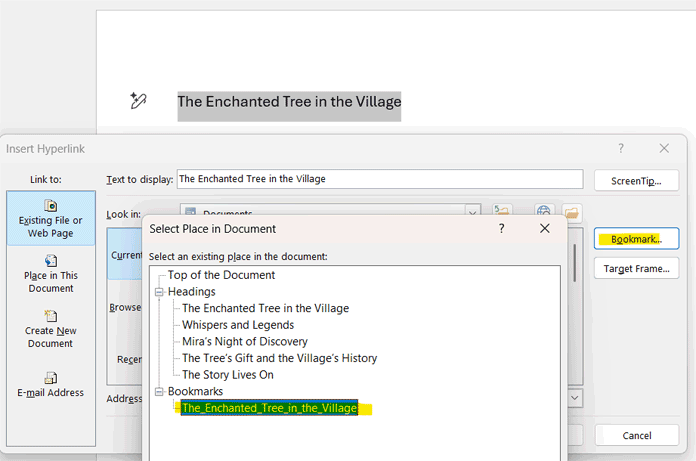Open help in Select Place in Document dialog
The width and height of the screenshot is (696, 461).
pos(501,229)
